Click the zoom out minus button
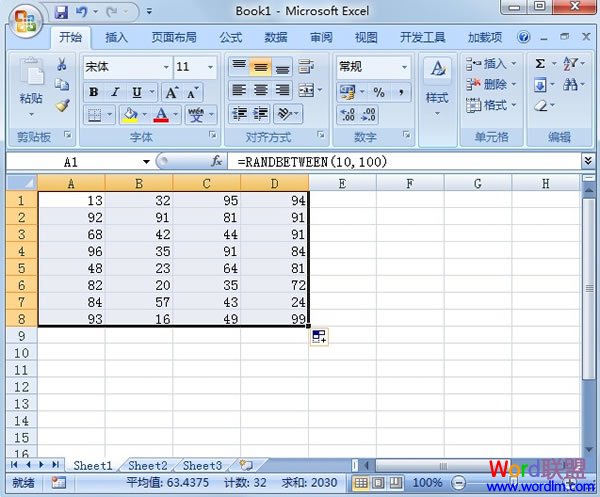 point(458,483)
